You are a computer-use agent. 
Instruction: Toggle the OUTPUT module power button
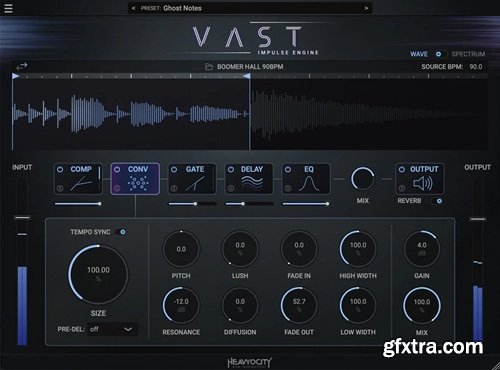tap(402, 169)
